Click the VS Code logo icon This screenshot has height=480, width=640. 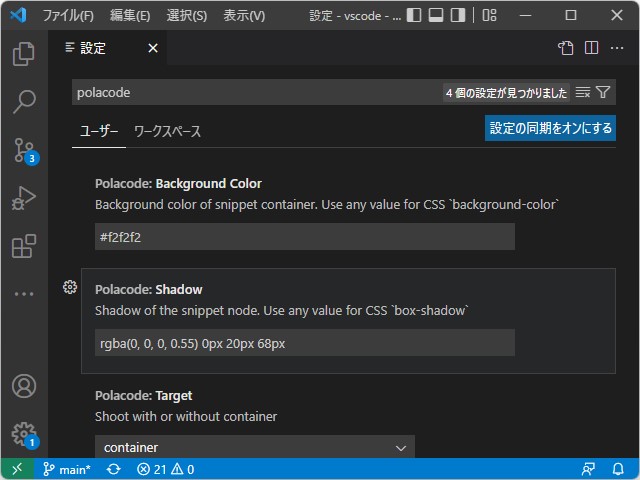18,15
